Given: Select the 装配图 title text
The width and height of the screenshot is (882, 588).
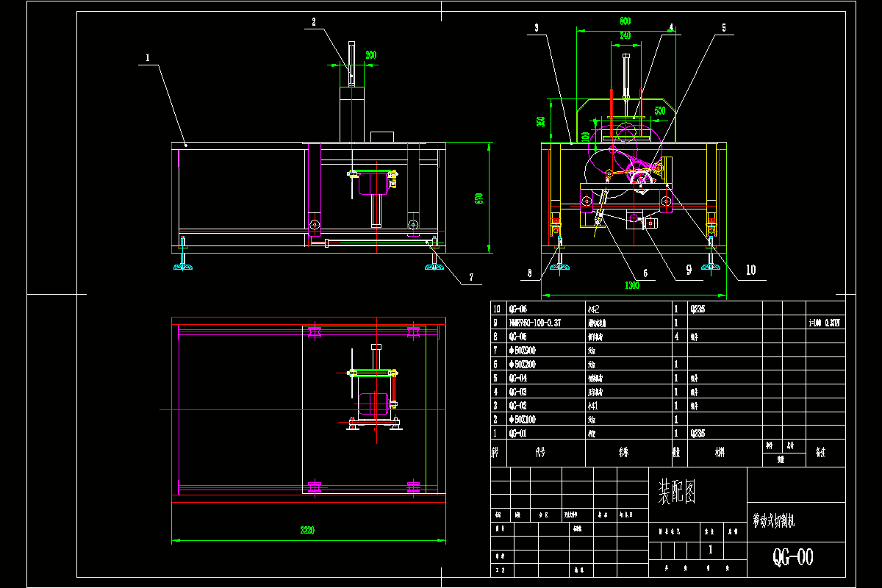Looking at the screenshot, I should click(x=676, y=492).
